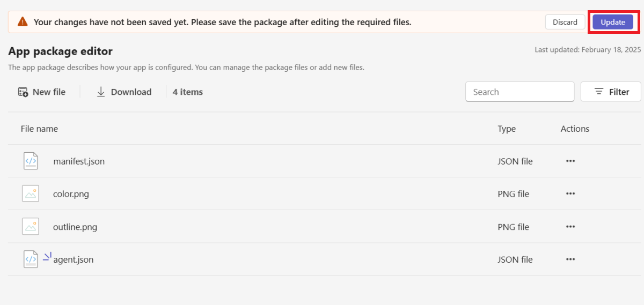Open more actions for outline.png
This screenshot has width=644, height=305.
570,227
